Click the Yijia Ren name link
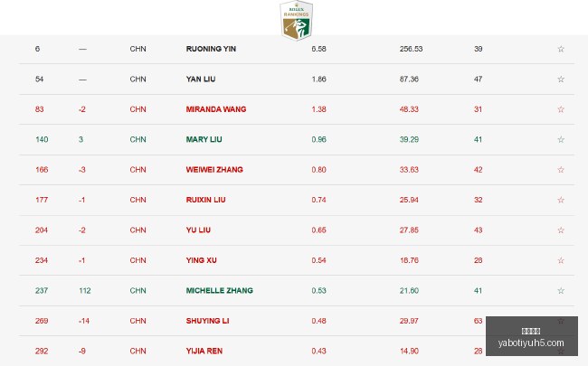This screenshot has width=588, height=366. coord(204,351)
